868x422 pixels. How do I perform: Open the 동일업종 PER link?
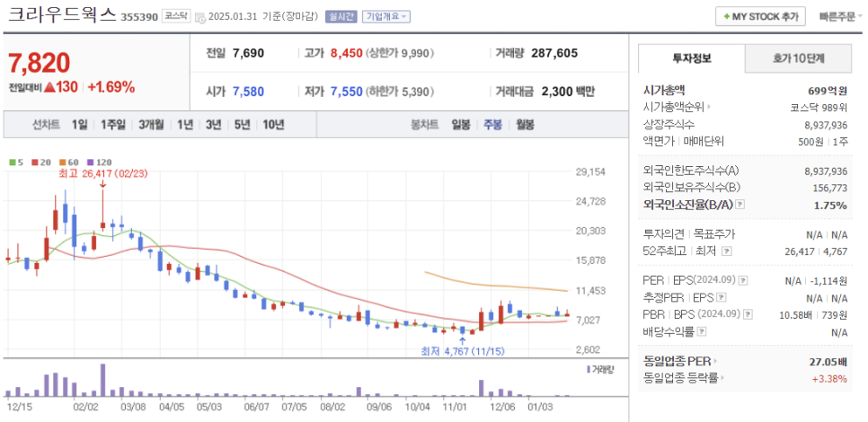(x=678, y=361)
